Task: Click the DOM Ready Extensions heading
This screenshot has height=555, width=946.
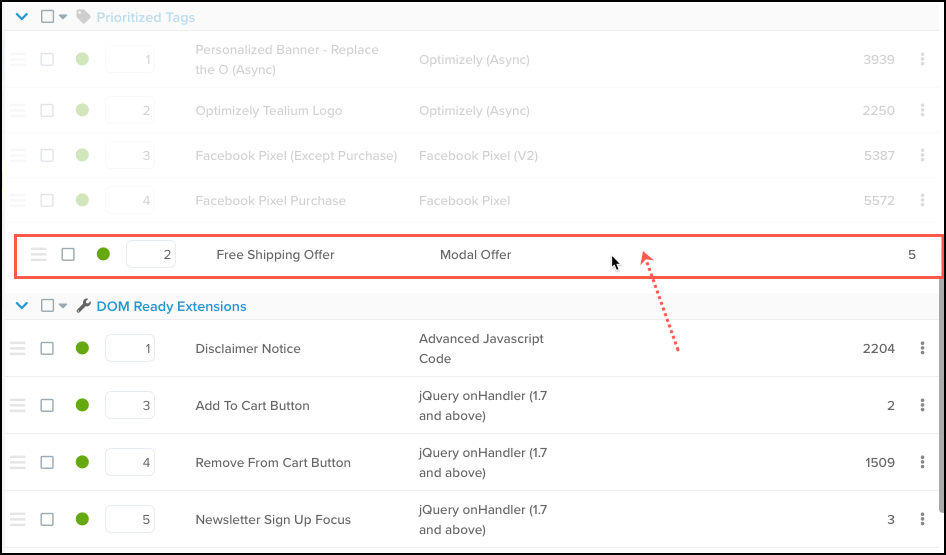Action: point(171,307)
